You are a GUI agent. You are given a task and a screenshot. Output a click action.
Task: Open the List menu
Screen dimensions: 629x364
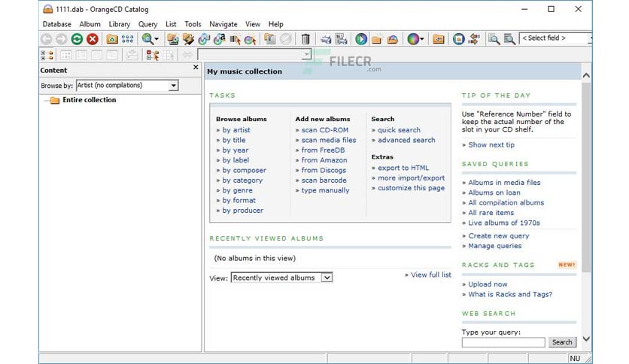pyautogui.click(x=171, y=24)
